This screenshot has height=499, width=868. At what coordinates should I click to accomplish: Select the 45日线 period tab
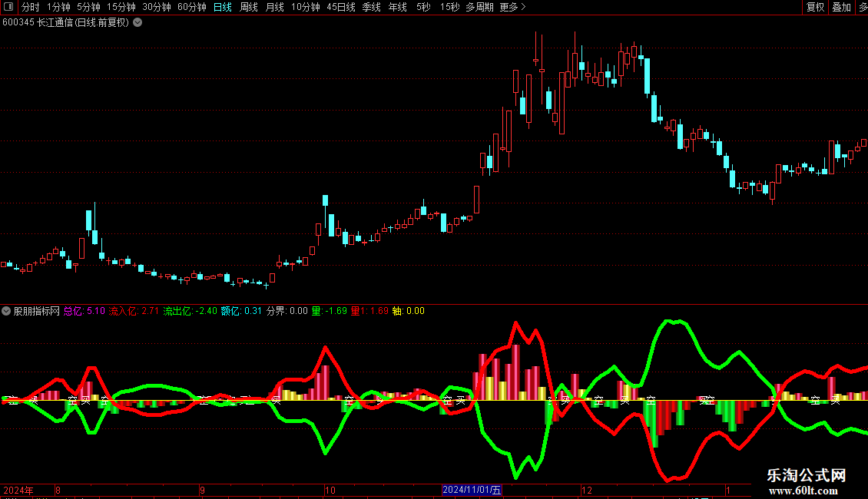pyautogui.click(x=340, y=7)
